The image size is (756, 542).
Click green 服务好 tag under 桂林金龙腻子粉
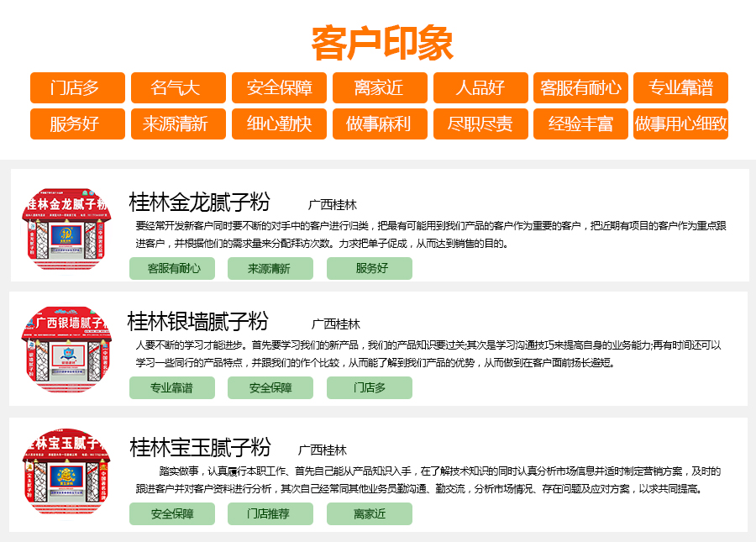(x=370, y=269)
